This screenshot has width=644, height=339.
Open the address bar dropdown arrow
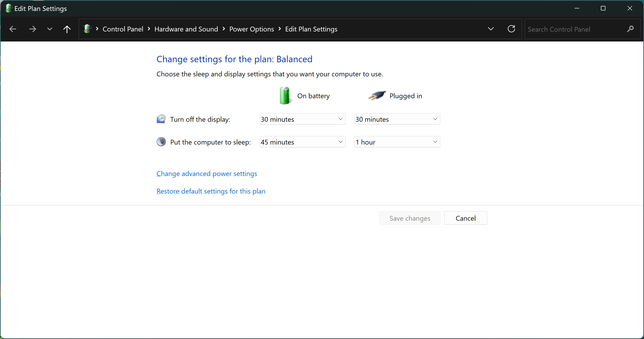(x=491, y=29)
